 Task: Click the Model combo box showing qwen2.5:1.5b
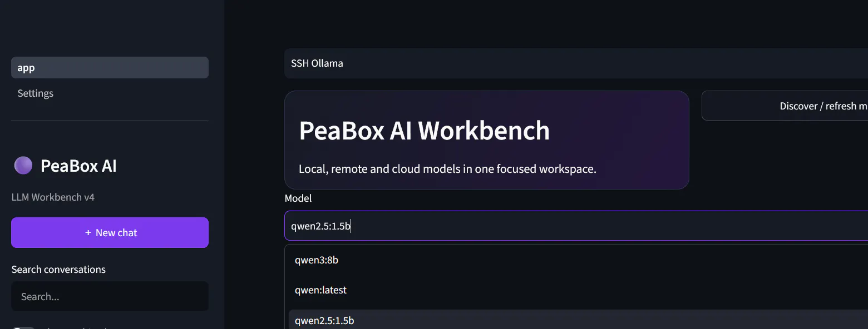(576, 226)
